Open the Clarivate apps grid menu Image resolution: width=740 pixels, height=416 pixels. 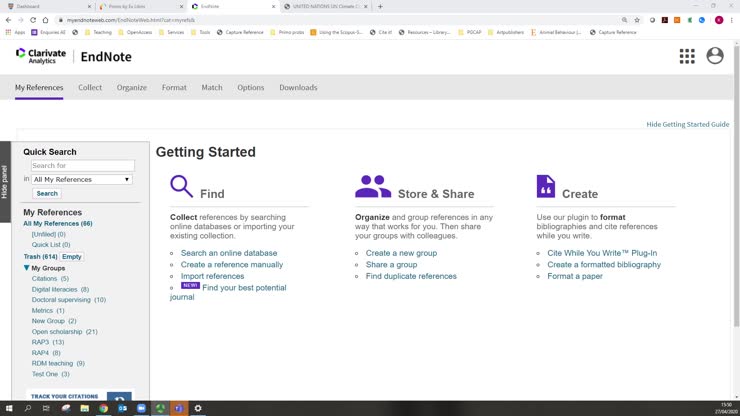pyautogui.click(x=687, y=56)
